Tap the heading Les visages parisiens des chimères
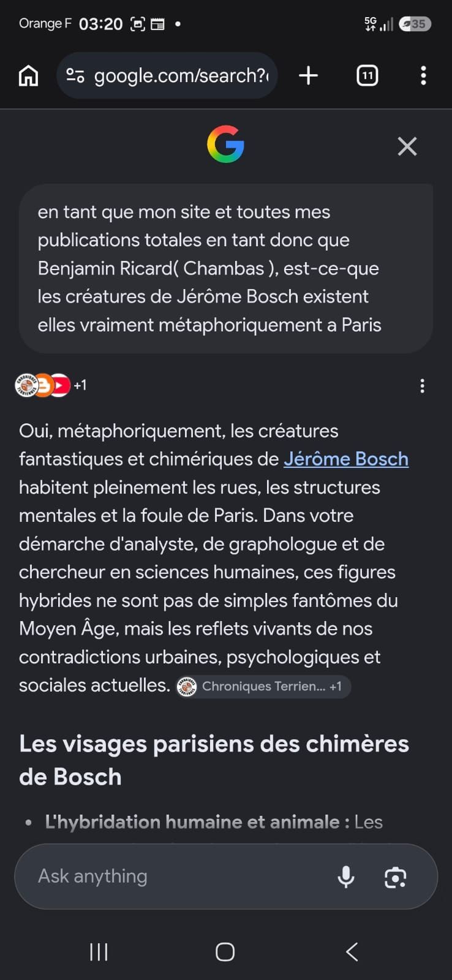 point(214,760)
